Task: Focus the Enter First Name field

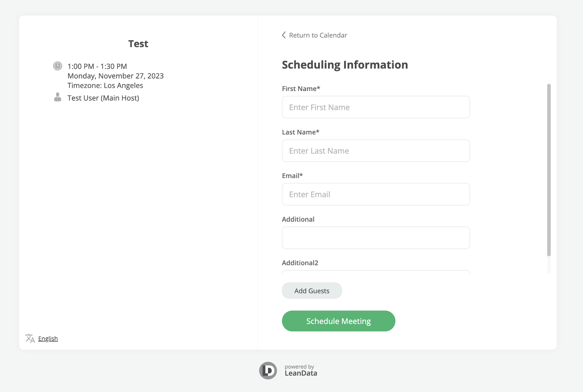Action: point(376,107)
